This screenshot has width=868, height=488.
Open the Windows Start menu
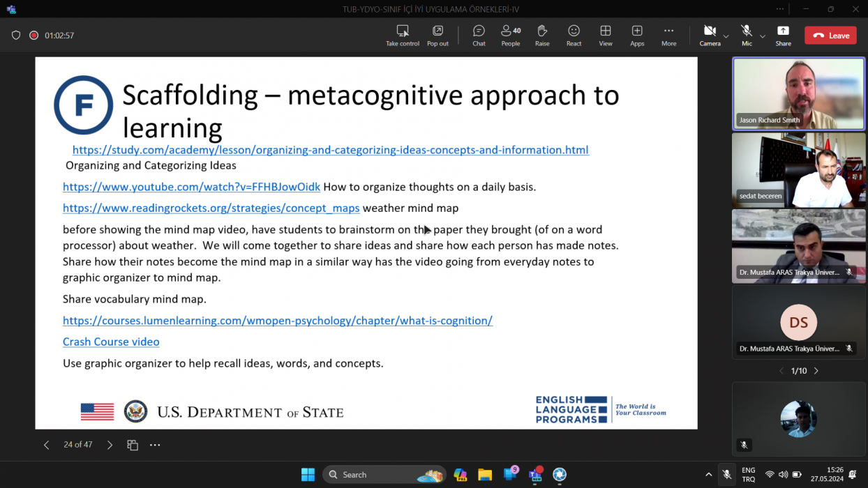pyautogui.click(x=308, y=475)
